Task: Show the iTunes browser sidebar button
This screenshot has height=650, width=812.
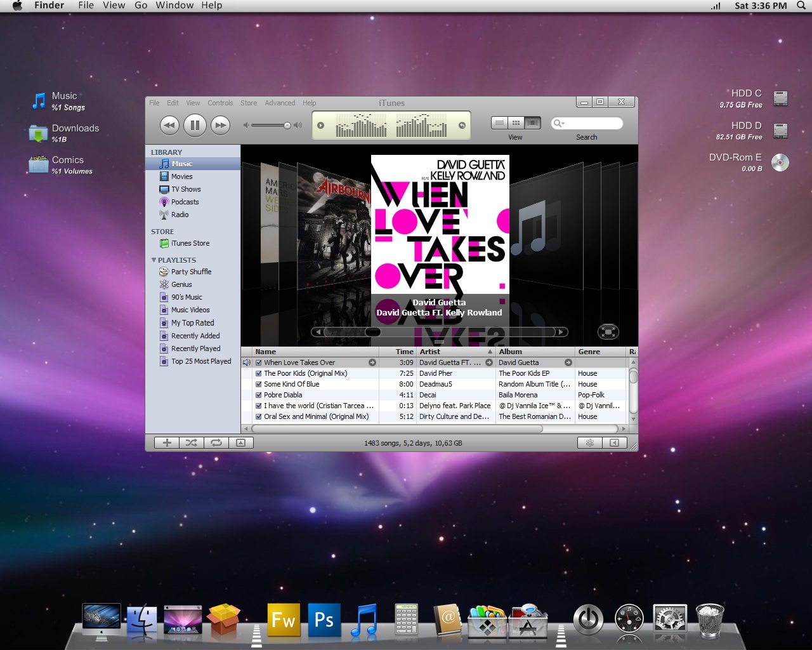Action: tap(614, 443)
